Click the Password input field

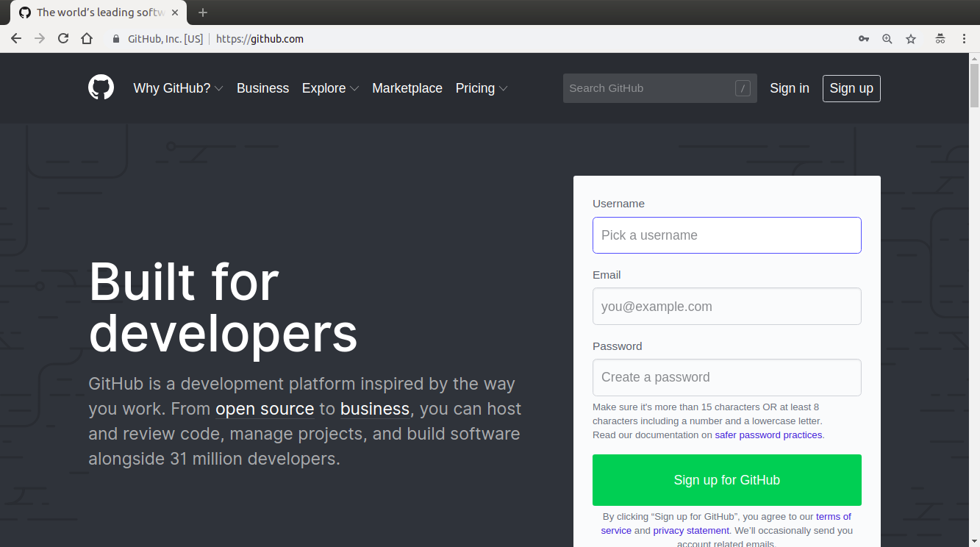pos(727,377)
